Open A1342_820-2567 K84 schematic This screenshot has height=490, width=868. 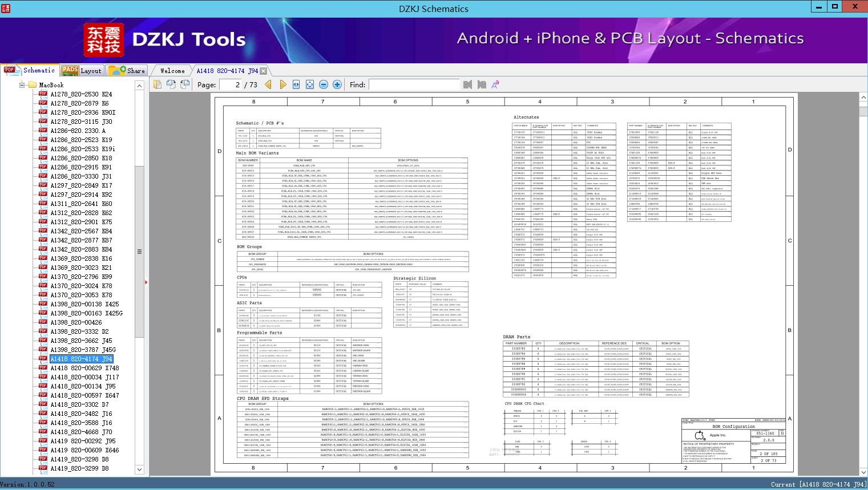pos(81,231)
